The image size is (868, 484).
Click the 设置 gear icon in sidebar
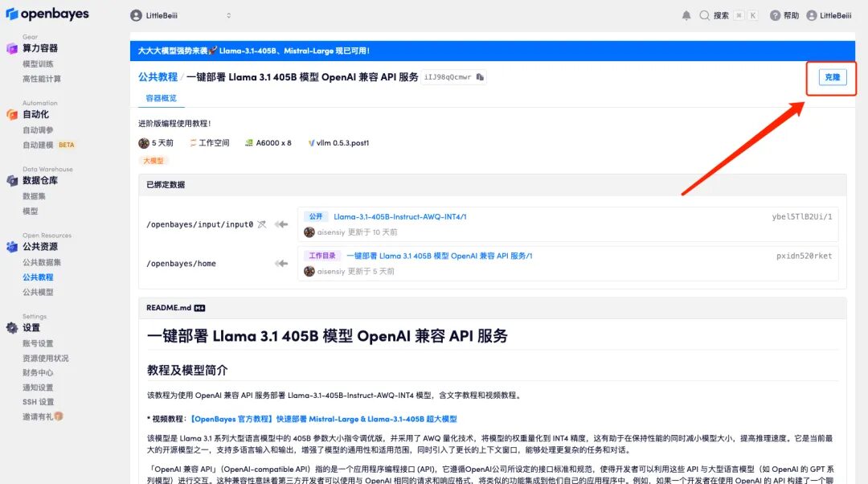click(12, 328)
